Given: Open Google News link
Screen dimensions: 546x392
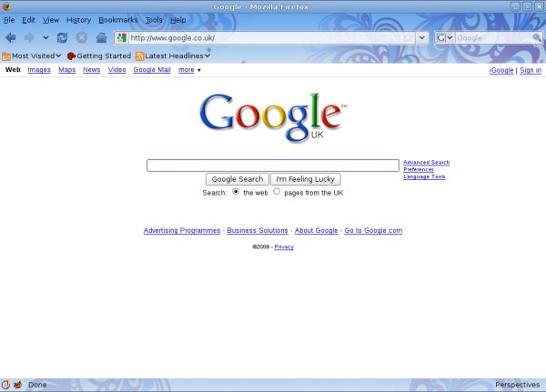Looking at the screenshot, I should coord(92,70).
